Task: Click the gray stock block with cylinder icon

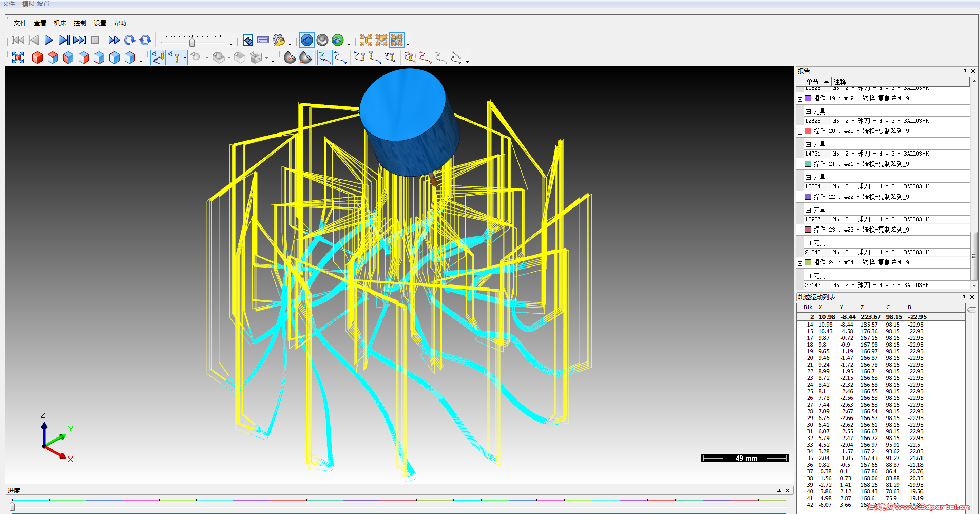Action: coord(219,58)
